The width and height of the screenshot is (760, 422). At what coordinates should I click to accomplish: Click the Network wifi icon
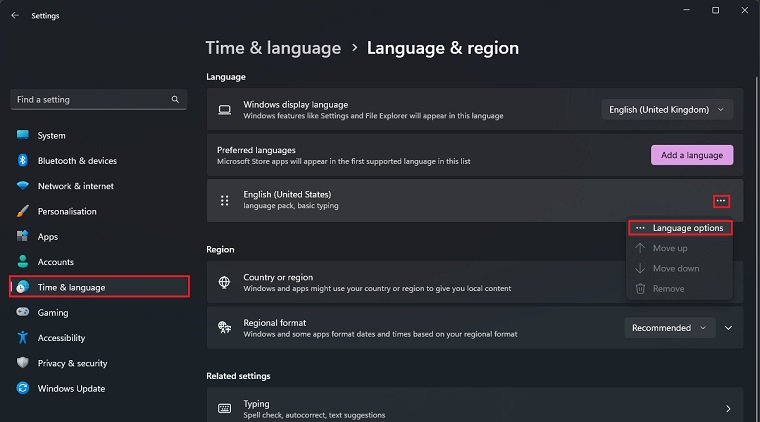click(23, 186)
